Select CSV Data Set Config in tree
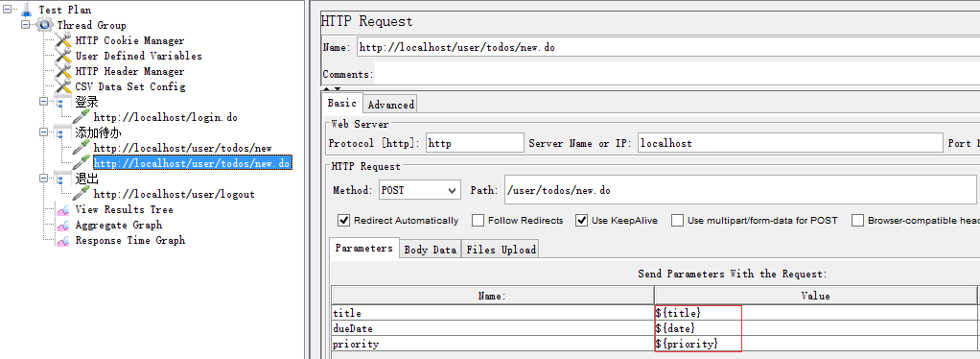The width and height of the screenshot is (980, 359). (130, 86)
